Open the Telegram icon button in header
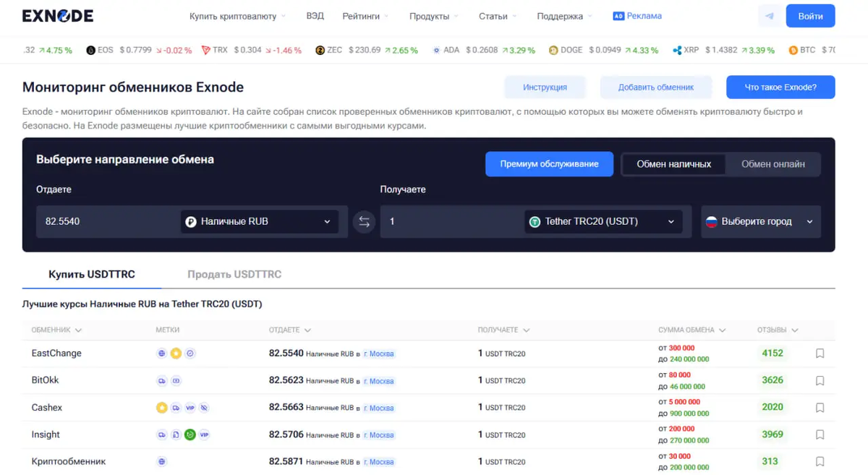Viewport: 868px width, 475px height. coord(770,16)
